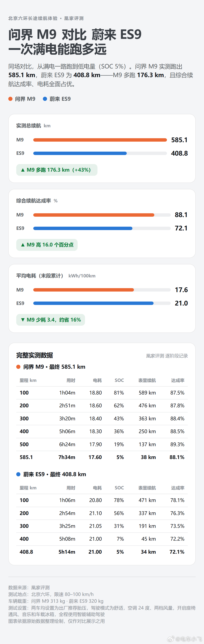This screenshot has height=644, width=204.
Task: Click the '78.1%' cell in ES9 table
Action: 177,500
